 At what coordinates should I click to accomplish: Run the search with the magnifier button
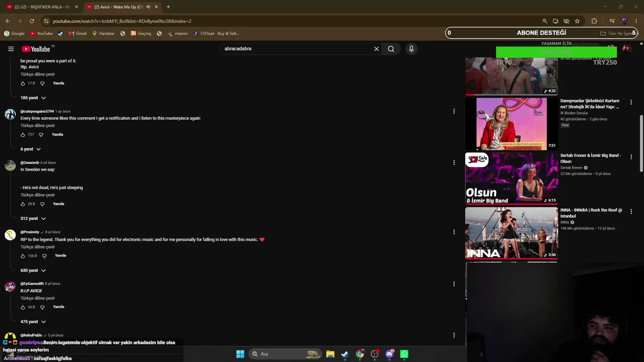pyautogui.click(x=391, y=49)
